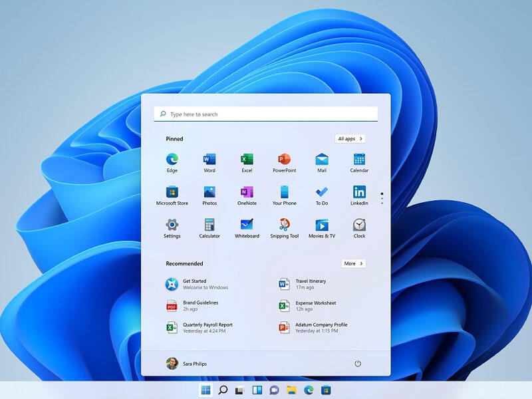Click the Type here to search box
532x399 pixels.
(x=265, y=114)
